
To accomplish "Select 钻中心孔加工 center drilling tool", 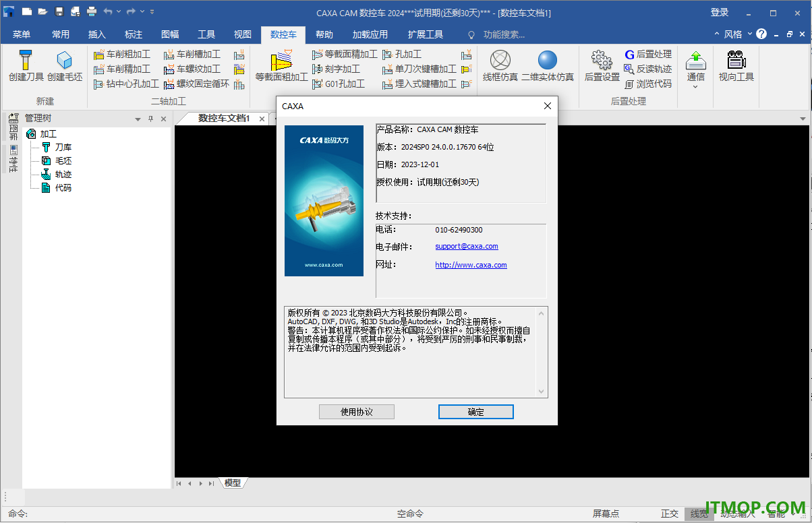I will pos(126,84).
